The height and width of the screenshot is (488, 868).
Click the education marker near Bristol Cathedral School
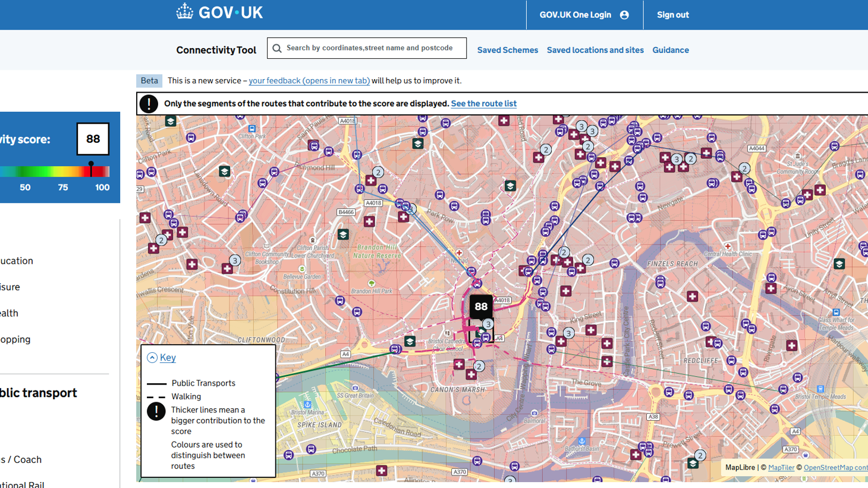[x=410, y=342]
